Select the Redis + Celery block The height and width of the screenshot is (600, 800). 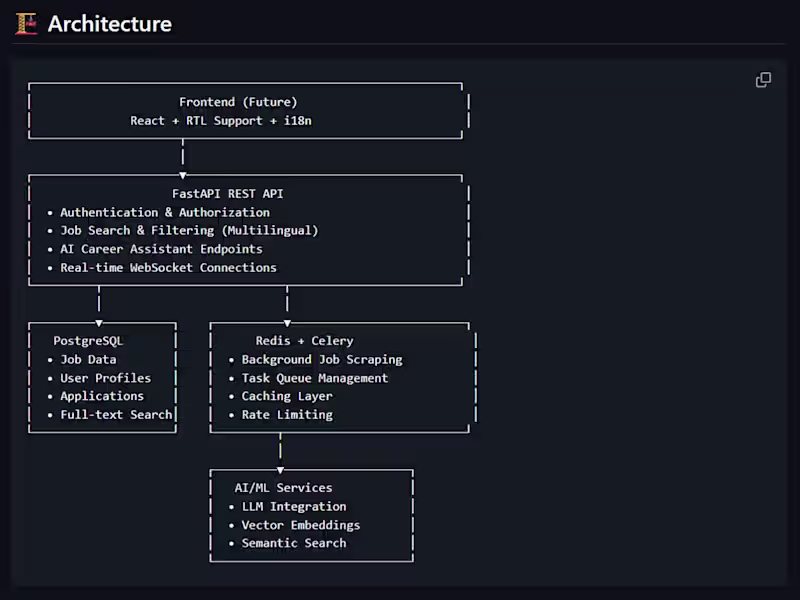(x=340, y=377)
